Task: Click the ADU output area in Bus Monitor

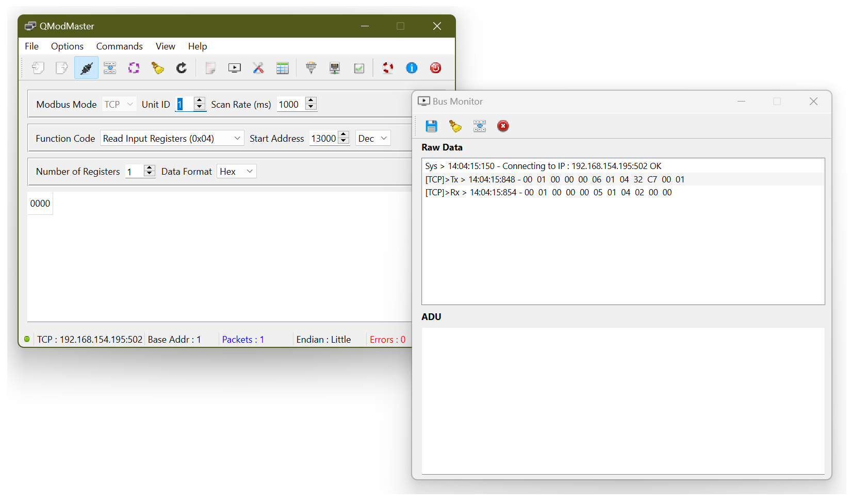Action: [623, 401]
